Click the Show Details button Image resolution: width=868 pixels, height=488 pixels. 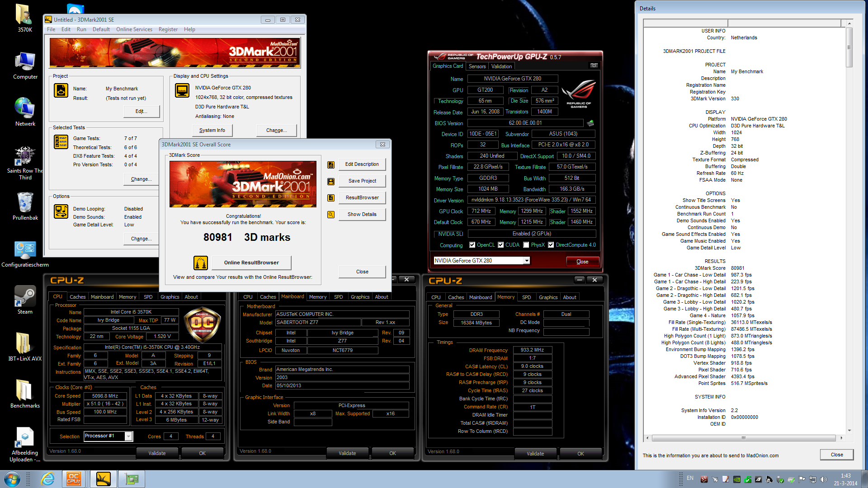362,215
